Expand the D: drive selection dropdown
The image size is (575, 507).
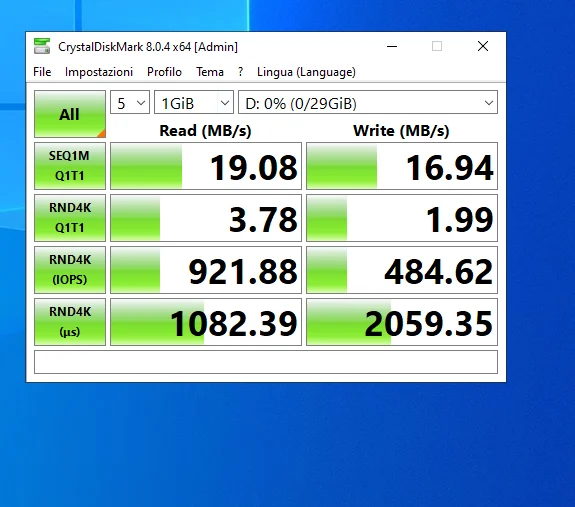pyautogui.click(x=368, y=102)
